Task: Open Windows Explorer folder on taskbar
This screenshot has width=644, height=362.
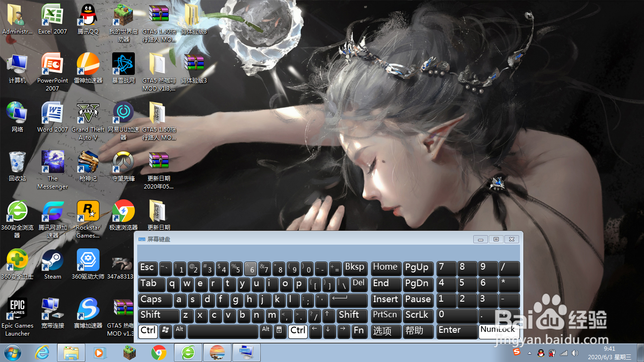Action: (x=71, y=353)
